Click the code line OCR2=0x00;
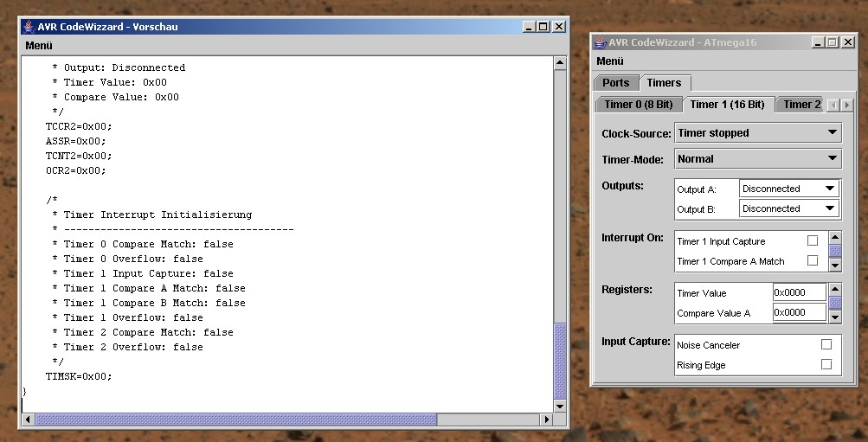This screenshot has height=442, width=868. pyautogui.click(x=76, y=170)
